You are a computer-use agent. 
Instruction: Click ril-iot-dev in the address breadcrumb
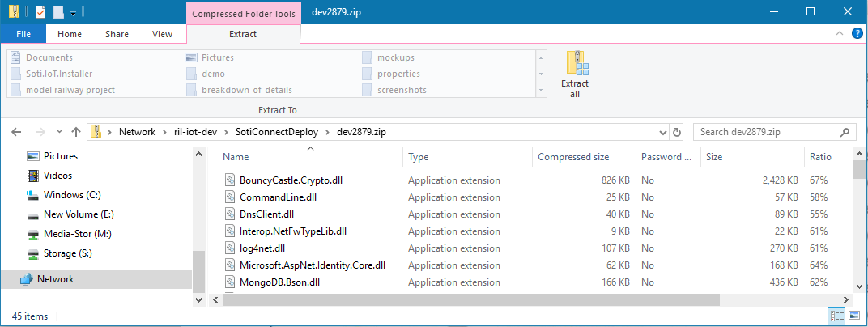194,132
